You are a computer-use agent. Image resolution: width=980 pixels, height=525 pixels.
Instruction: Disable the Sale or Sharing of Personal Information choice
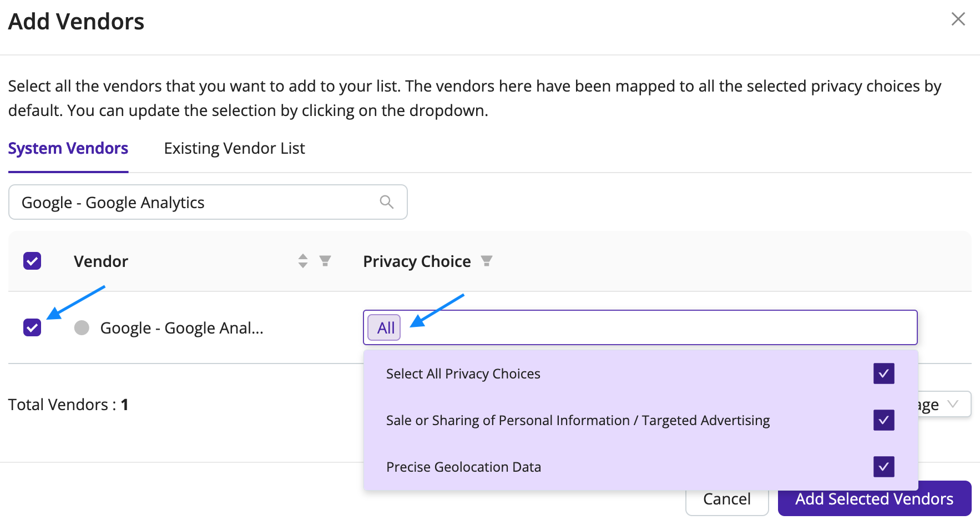883,420
